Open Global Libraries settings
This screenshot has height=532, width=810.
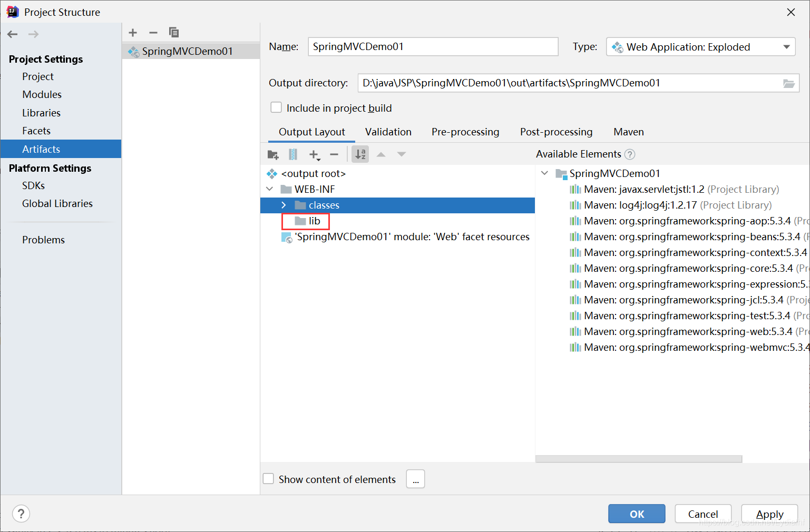point(57,203)
